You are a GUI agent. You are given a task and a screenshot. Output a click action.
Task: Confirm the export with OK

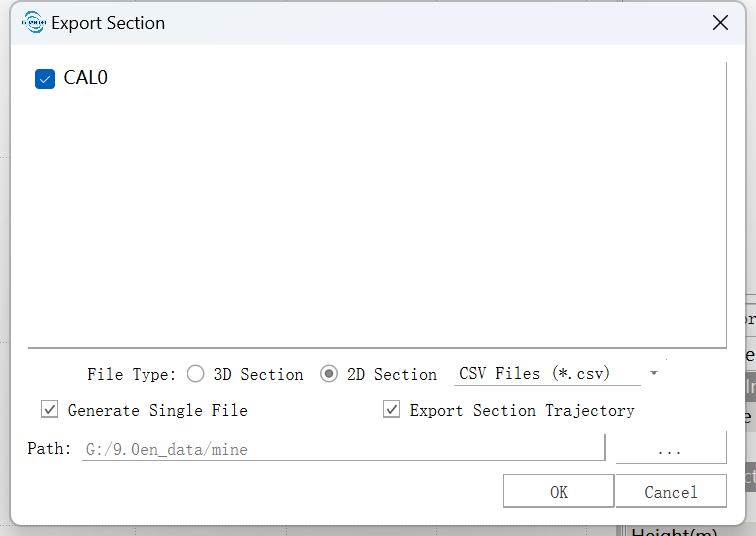pyautogui.click(x=558, y=491)
